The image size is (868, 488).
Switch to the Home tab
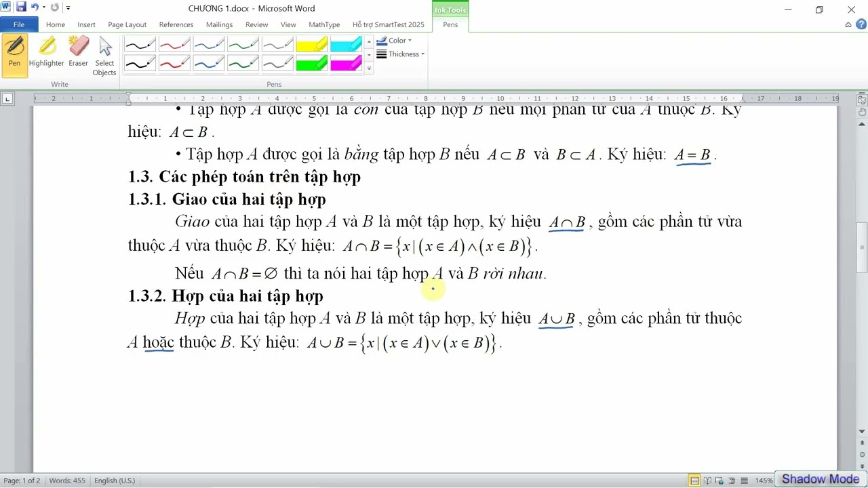[x=56, y=24]
